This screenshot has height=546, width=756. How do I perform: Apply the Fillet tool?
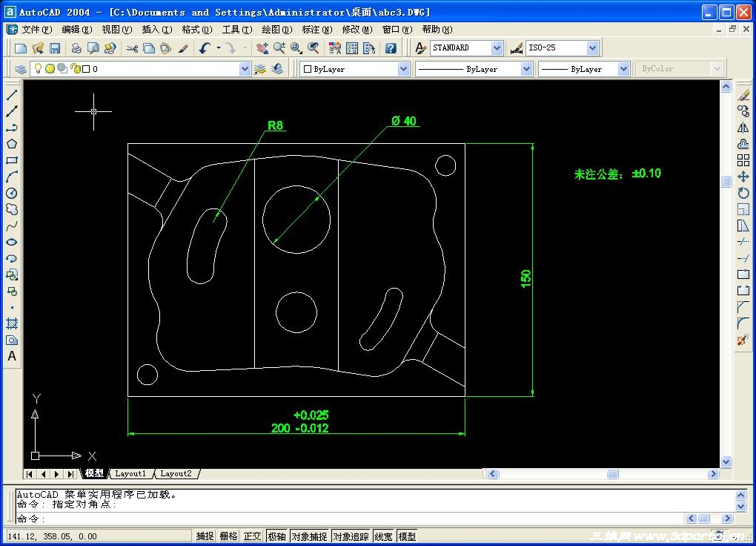743,323
